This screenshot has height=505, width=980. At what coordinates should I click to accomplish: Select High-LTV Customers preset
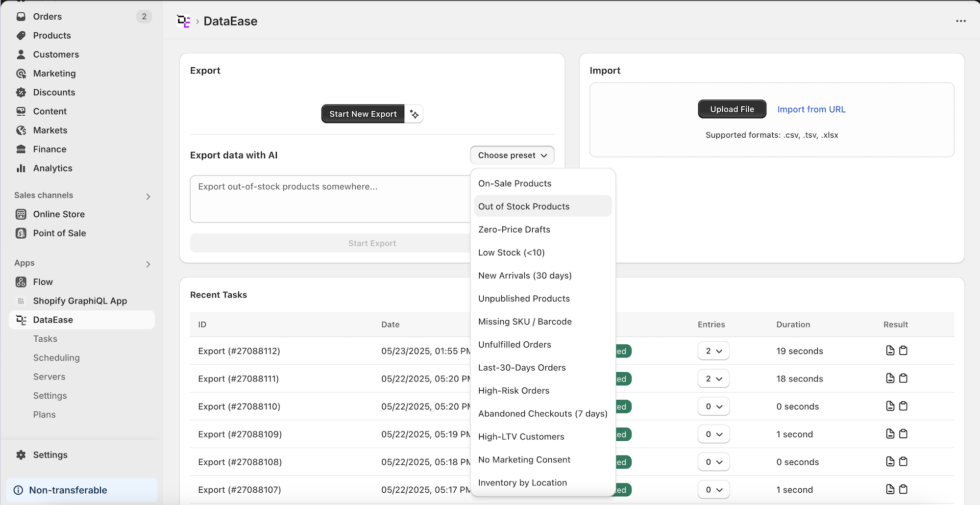point(543,437)
